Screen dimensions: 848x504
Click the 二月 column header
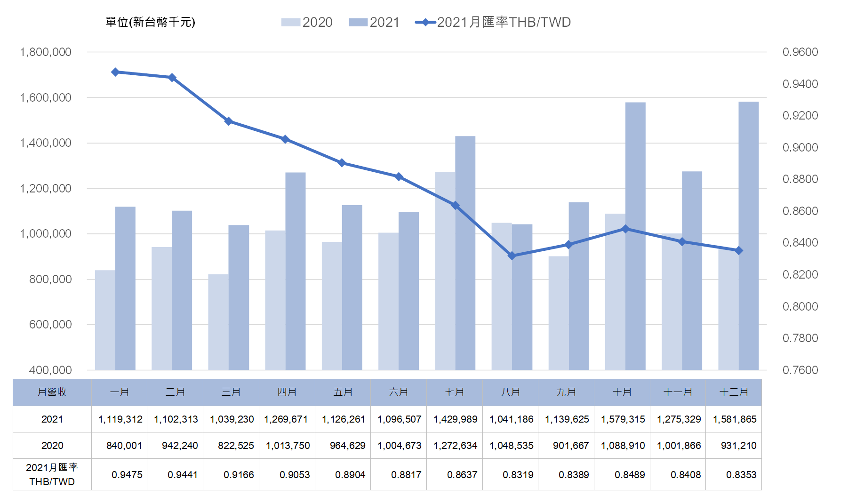[175, 392]
